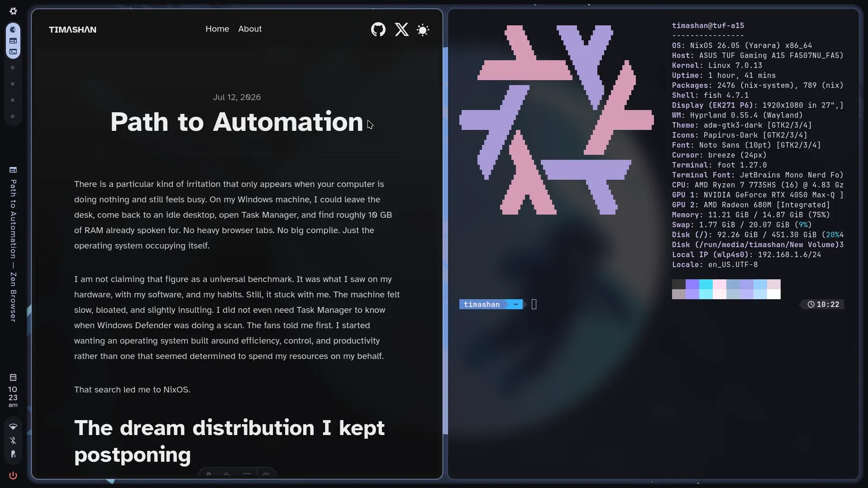The image size is (868, 488).
Task: Click the 'Host: ASUS TUF Gaming' line
Action: 758,56
